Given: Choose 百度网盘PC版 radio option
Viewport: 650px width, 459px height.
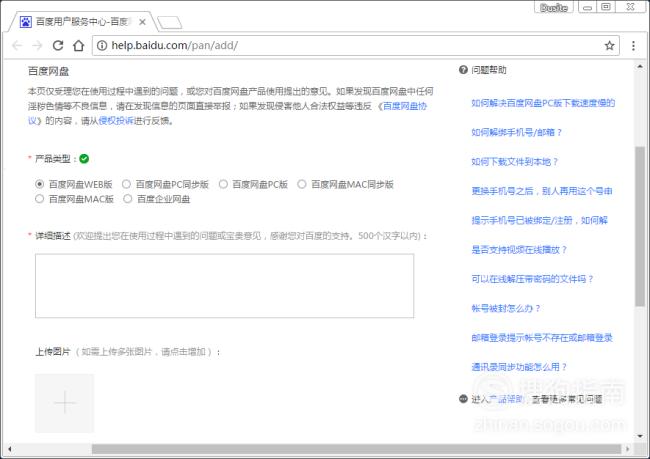Looking at the screenshot, I should [x=223, y=184].
